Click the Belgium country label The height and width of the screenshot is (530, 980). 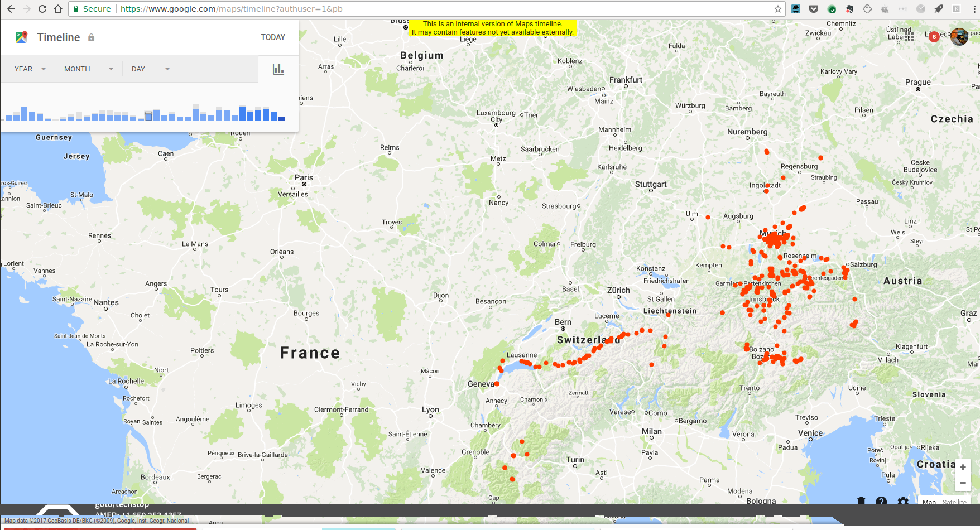422,55
